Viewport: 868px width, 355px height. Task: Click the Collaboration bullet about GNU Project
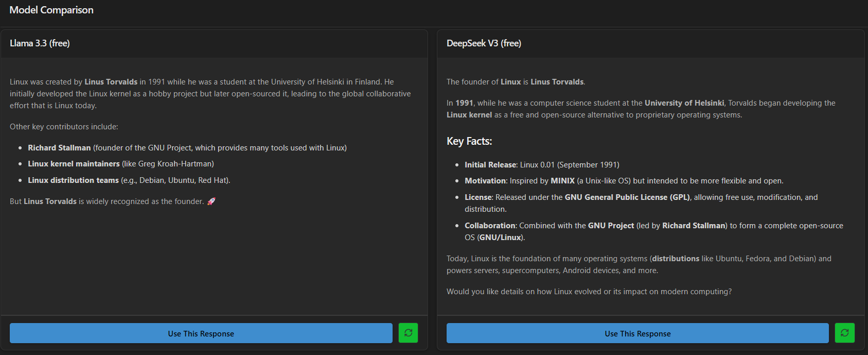click(x=654, y=231)
